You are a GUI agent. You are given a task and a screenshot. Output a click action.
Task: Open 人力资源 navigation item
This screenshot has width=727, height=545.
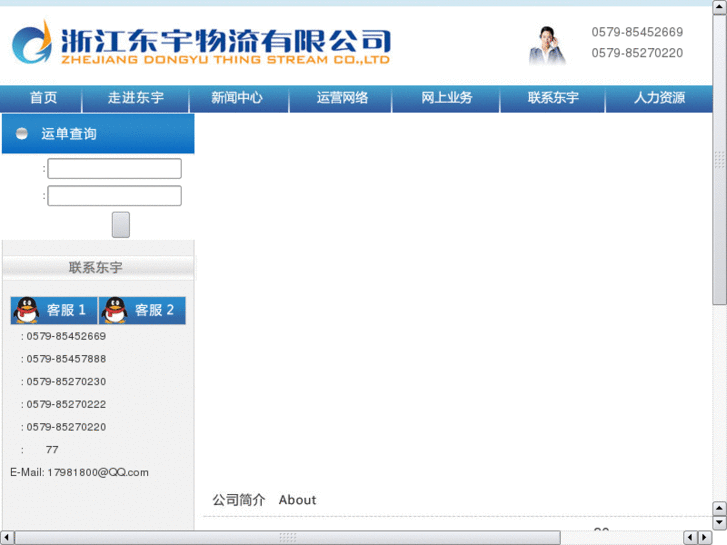(x=659, y=98)
